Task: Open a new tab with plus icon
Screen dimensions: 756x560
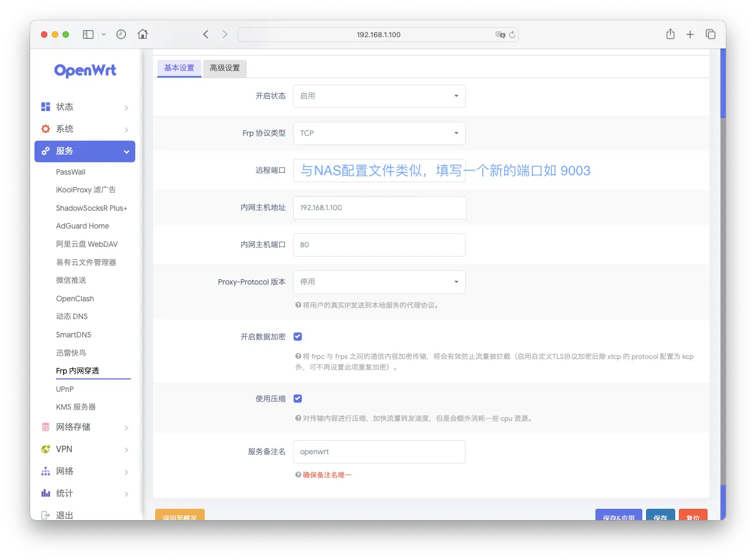Action: pos(690,34)
